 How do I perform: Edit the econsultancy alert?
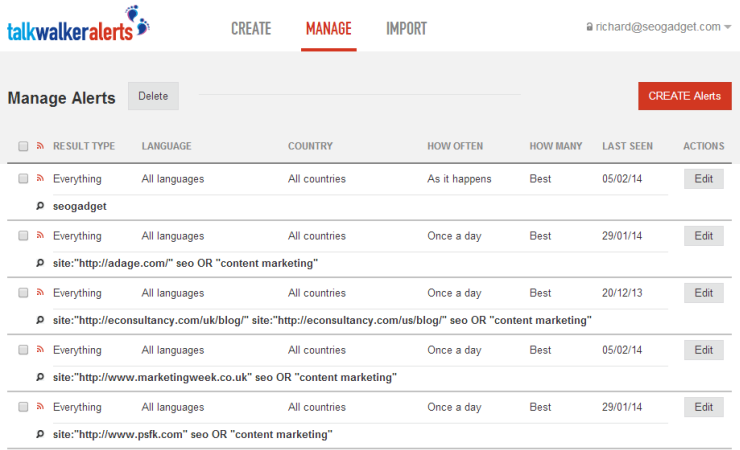click(704, 293)
